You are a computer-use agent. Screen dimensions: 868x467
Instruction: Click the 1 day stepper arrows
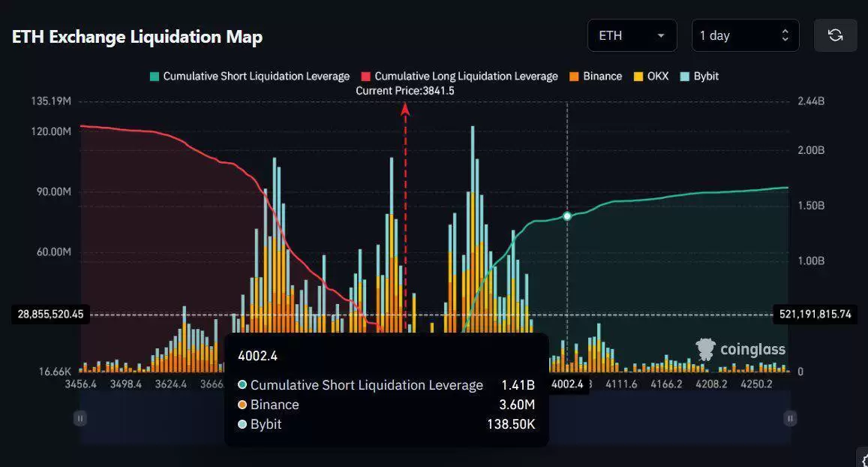click(785, 35)
